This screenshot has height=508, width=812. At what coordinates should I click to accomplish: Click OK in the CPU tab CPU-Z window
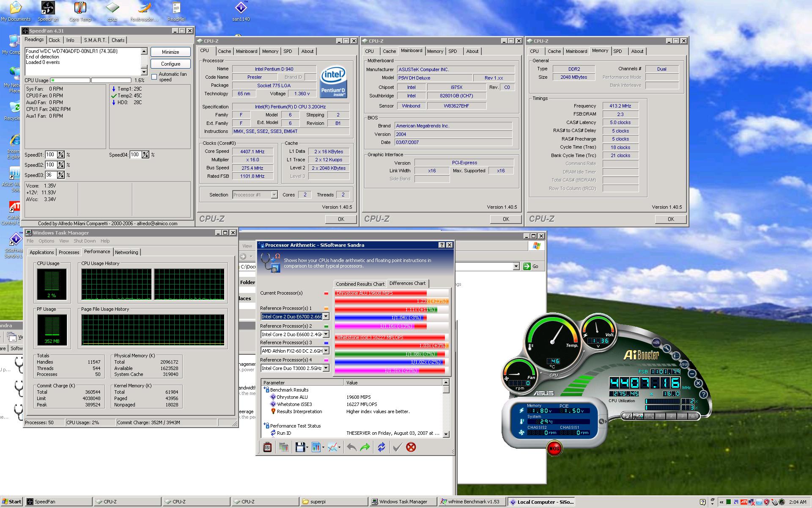pyautogui.click(x=341, y=219)
